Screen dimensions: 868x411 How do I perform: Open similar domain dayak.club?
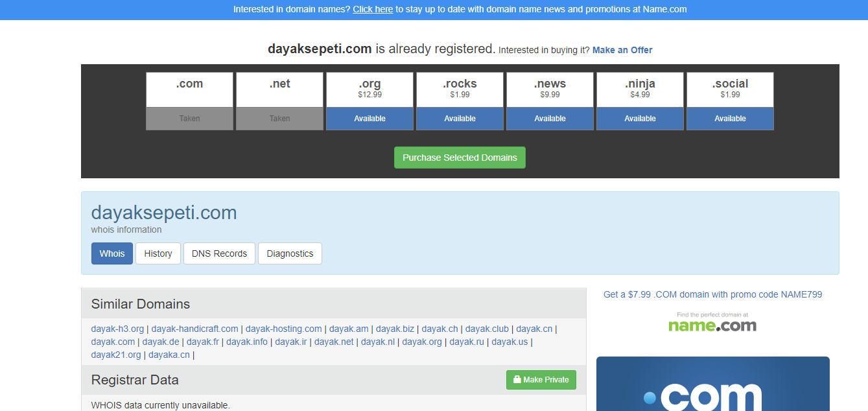(487, 329)
